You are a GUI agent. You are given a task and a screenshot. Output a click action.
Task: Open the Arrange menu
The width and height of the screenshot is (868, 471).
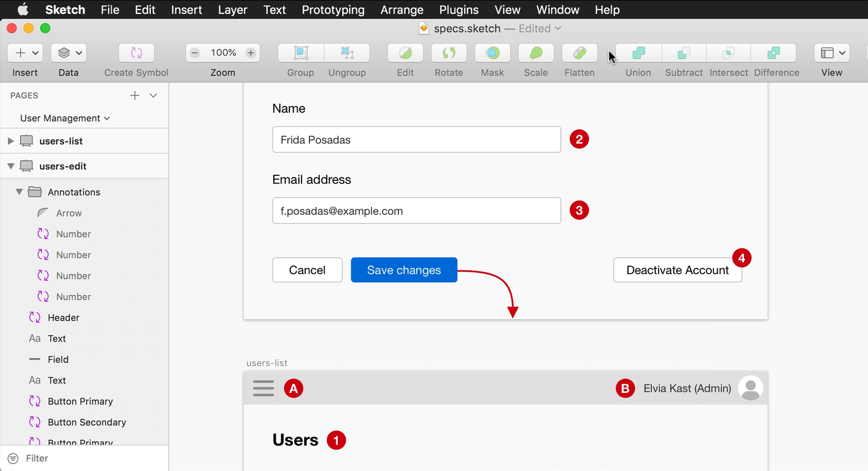(402, 9)
